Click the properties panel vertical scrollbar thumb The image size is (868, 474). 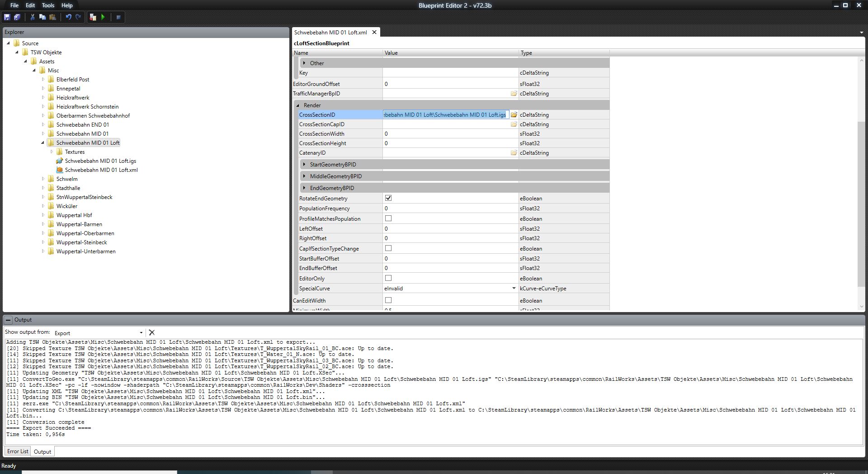coord(861,204)
